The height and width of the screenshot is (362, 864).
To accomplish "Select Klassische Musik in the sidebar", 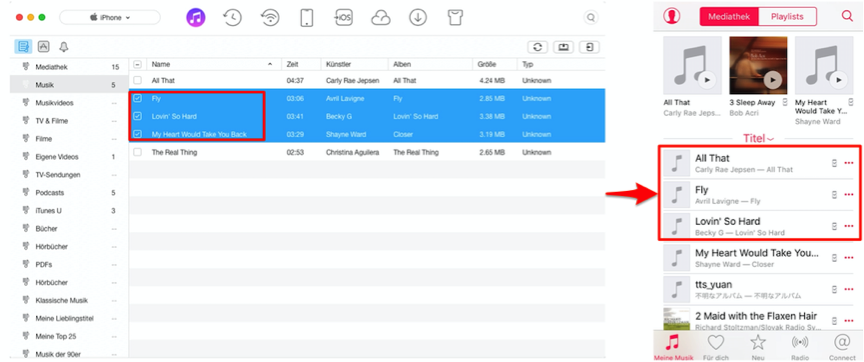I will point(69,300).
